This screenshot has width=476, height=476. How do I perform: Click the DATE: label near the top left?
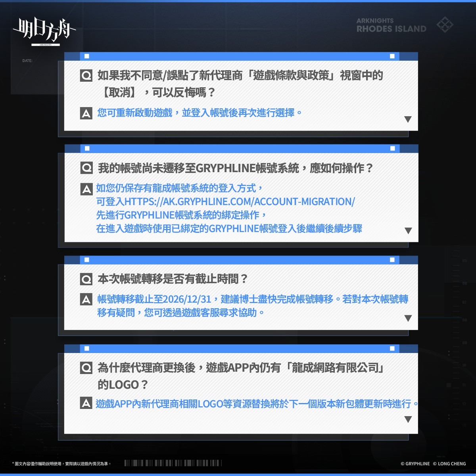click(x=27, y=61)
